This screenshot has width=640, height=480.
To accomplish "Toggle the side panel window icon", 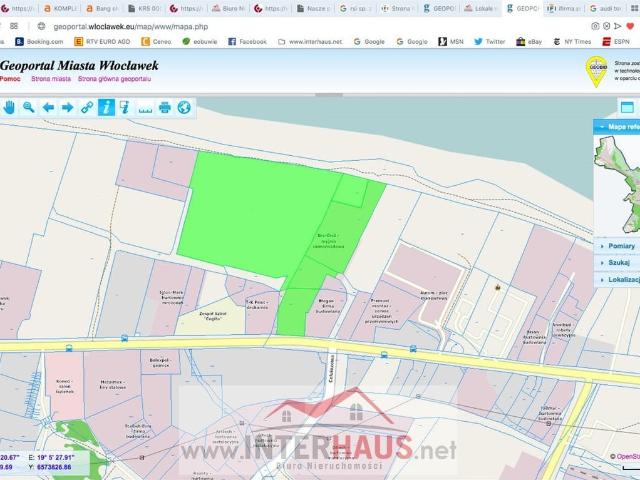I will 627,107.
